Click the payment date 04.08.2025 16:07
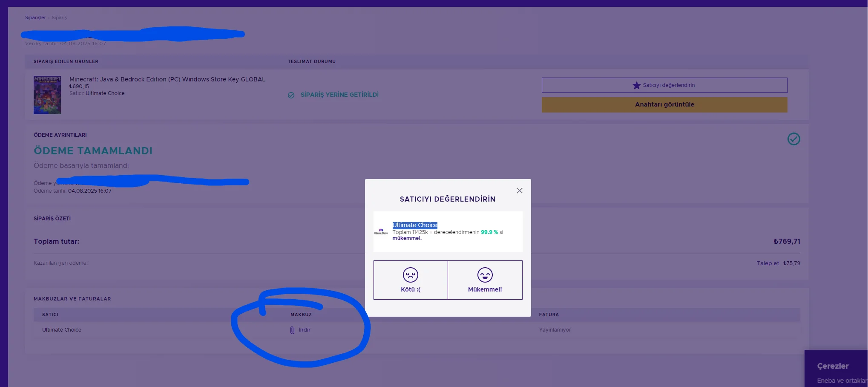The image size is (868, 387). pos(90,191)
